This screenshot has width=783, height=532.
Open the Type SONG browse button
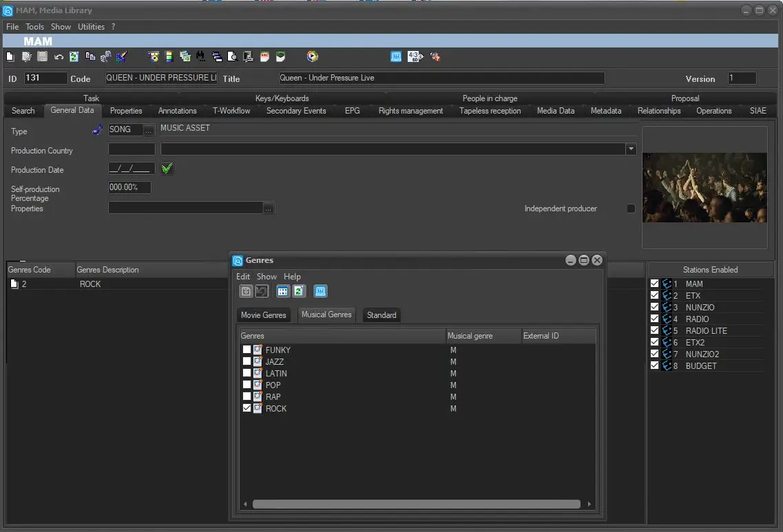click(x=149, y=130)
